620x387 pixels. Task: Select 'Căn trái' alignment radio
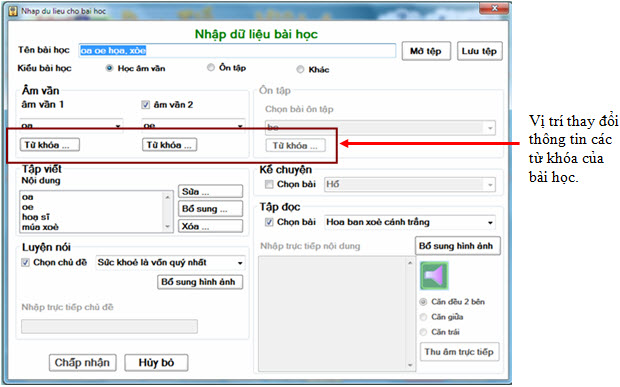pos(423,332)
